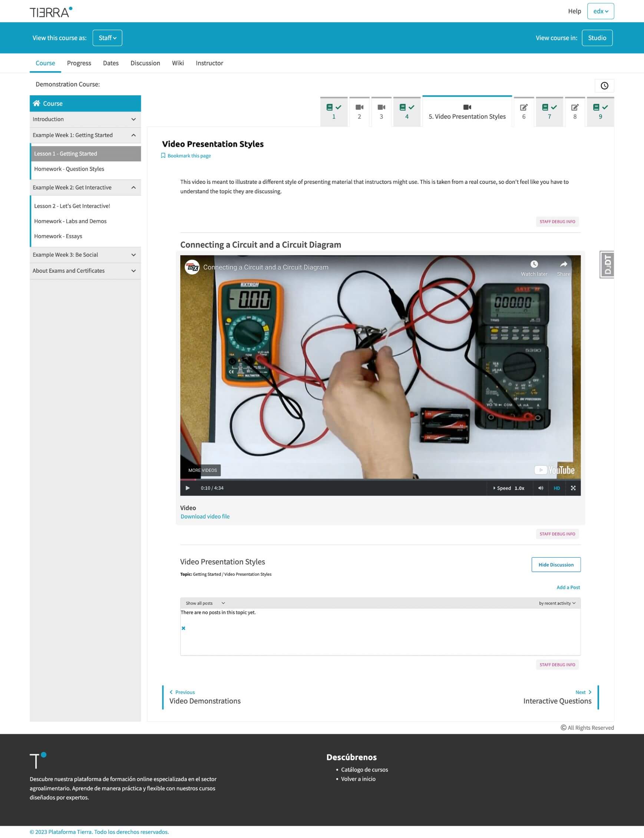Open Homework - Labs and Demos

pyautogui.click(x=70, y=221)
